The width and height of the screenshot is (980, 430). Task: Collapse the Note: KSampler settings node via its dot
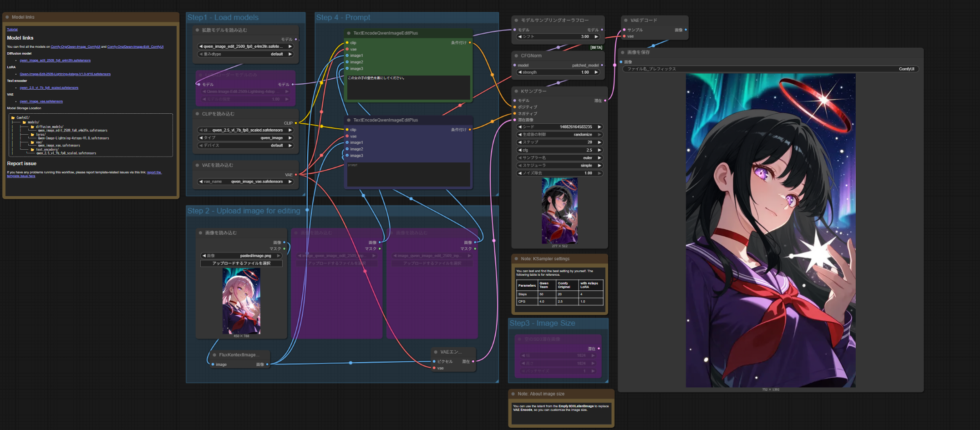[x=516, y=258]
